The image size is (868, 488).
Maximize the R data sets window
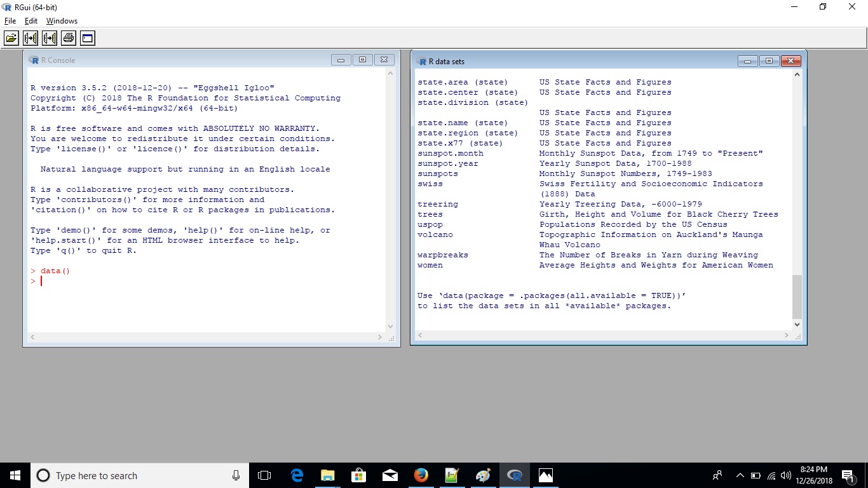tap(769, 61)
